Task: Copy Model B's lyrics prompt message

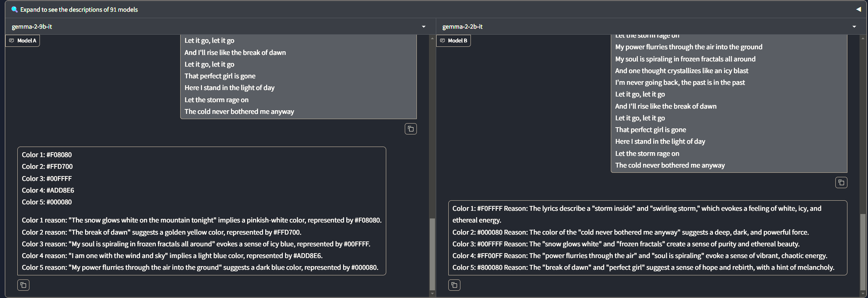Action: (841, 183)
